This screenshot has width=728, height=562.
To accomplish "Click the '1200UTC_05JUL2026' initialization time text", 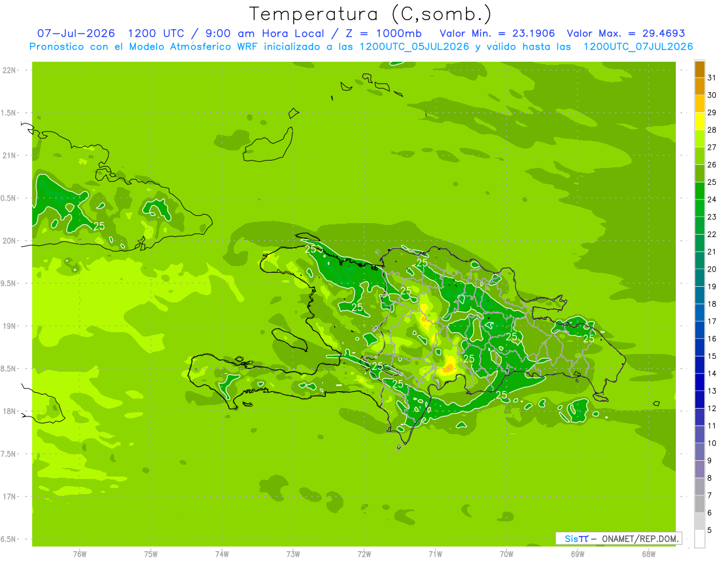I will [414, 46].
